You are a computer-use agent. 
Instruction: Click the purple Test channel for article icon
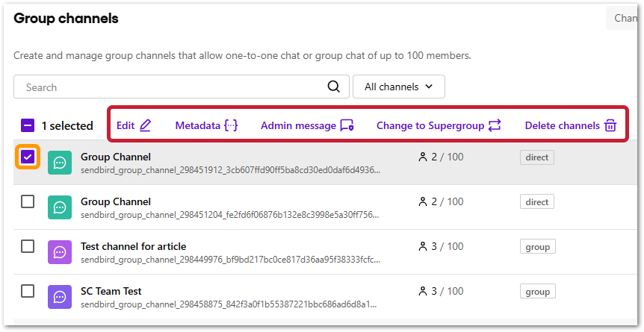[x=58, y=252]
